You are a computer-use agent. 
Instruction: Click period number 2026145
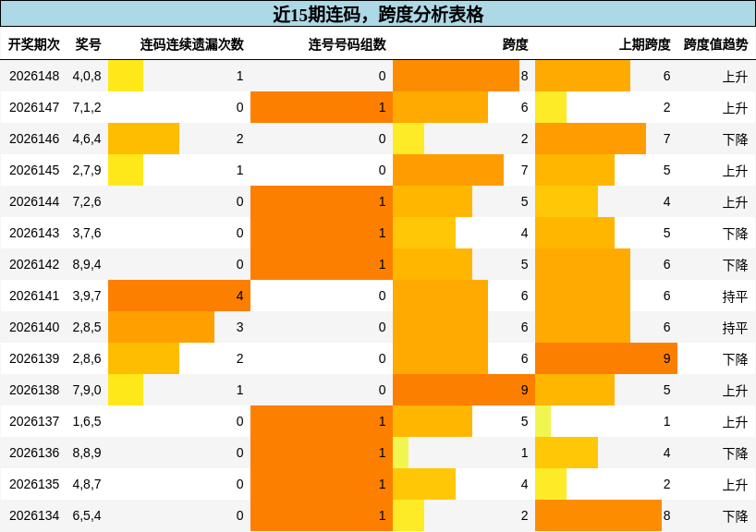tap(34, 170)
